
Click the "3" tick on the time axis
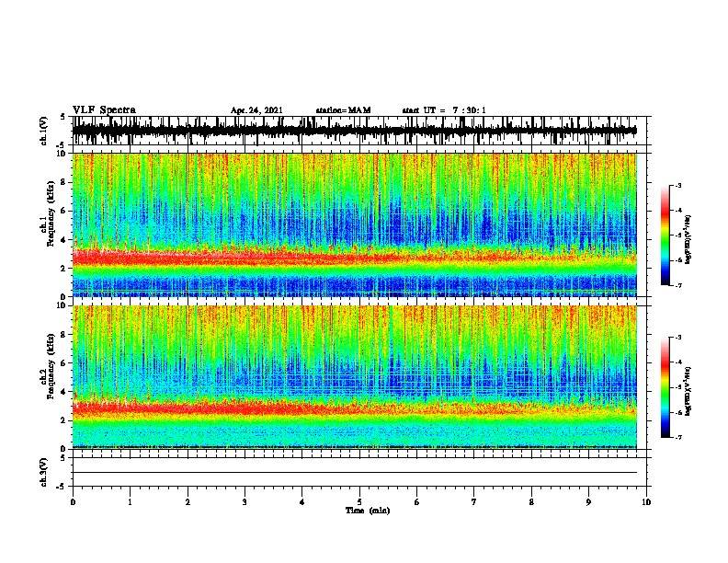245,502
